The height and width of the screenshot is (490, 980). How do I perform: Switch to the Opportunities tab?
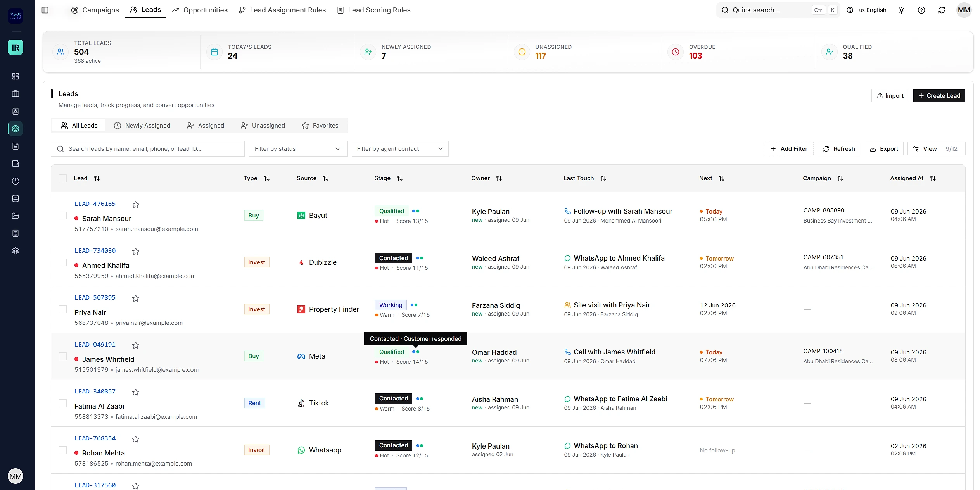coord(200,10)
